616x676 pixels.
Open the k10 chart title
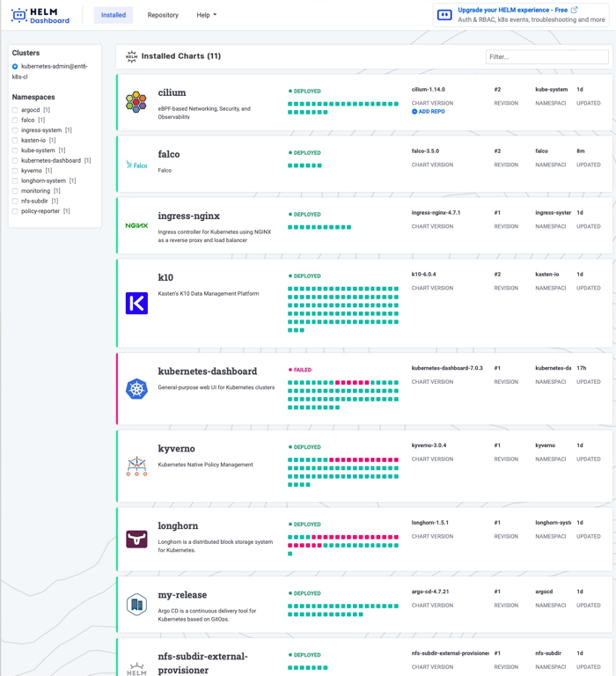tap(165, 277)
